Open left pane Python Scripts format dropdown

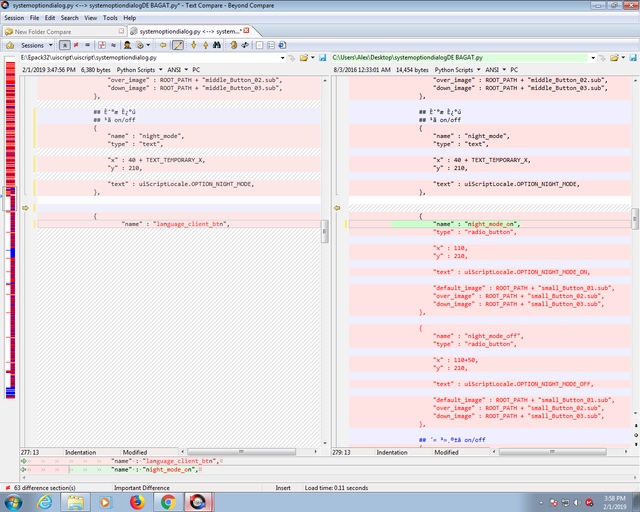pos(140,70)
